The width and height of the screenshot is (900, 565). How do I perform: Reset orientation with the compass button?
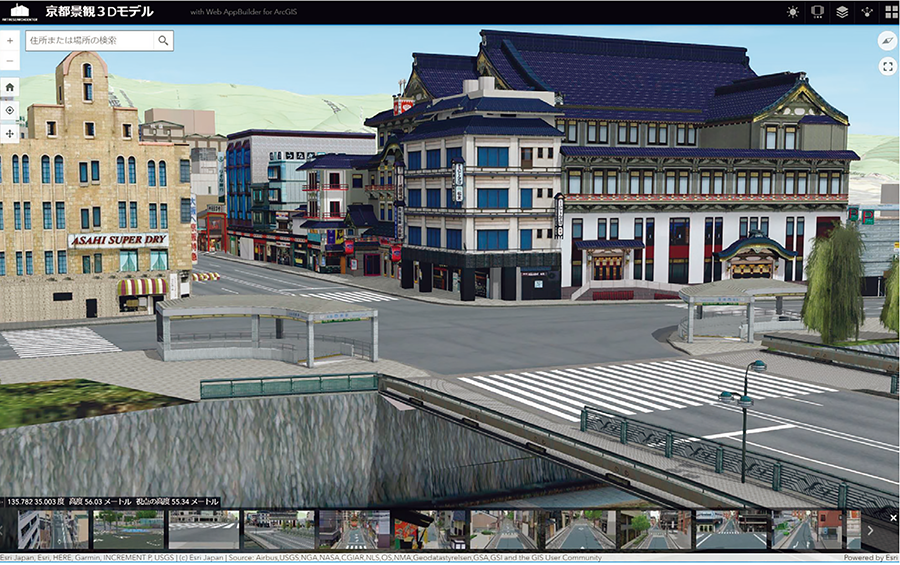tap(887, 41)
